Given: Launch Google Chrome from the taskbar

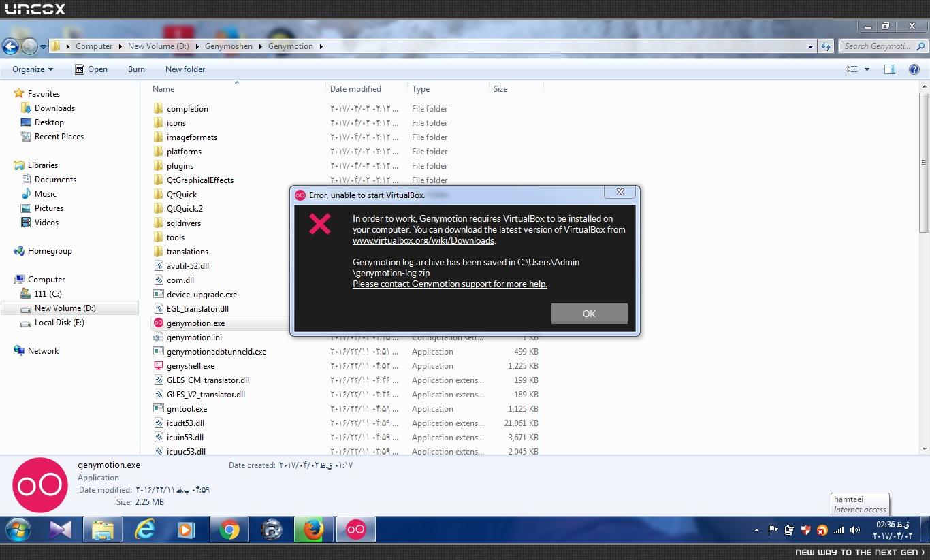Looking at the screenshot, I should 229,530.
